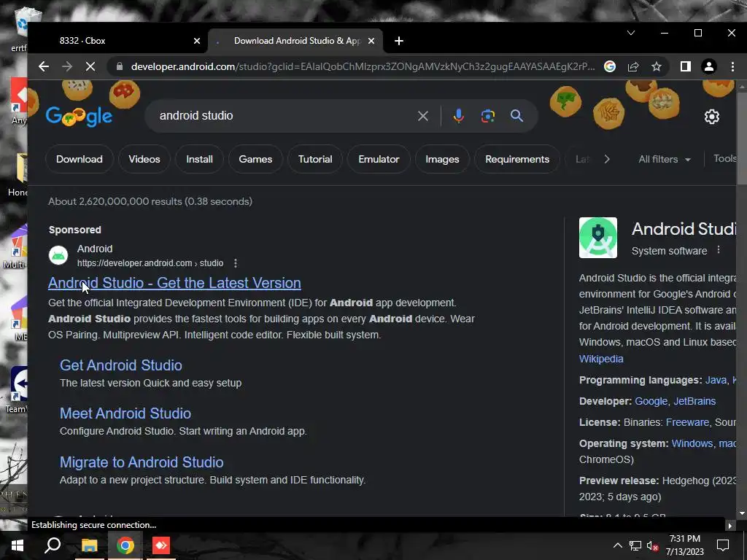Open AnyDesk icon in taskbar
The height and width of the screenshot is (560, 747).
pos(161,545)
